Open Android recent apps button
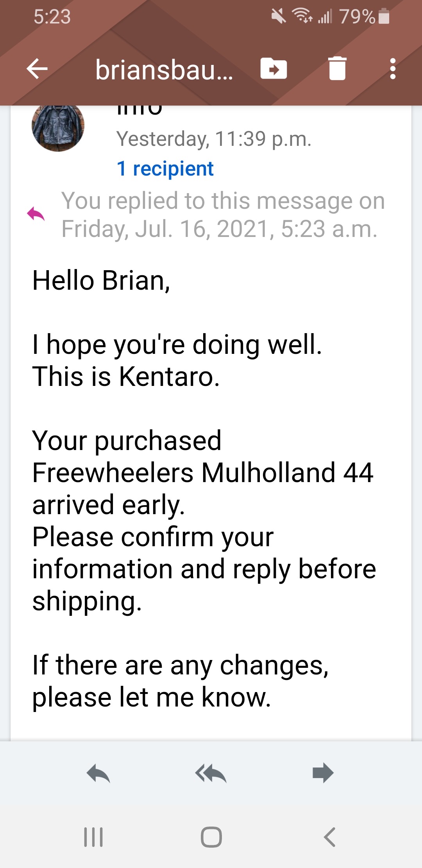Viewport: 422px width, 868px height. click(x=93, y=837)
